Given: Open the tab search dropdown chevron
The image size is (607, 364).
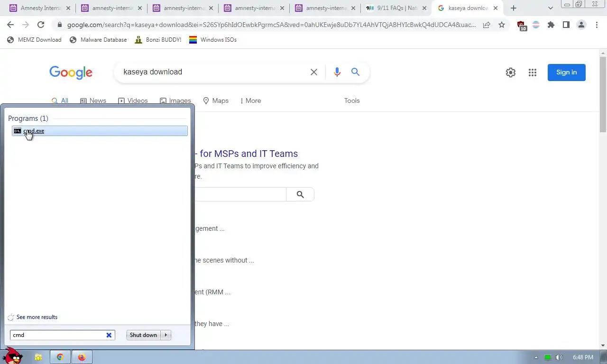Looking at the screenshot, I should click(x=551, y=8).
